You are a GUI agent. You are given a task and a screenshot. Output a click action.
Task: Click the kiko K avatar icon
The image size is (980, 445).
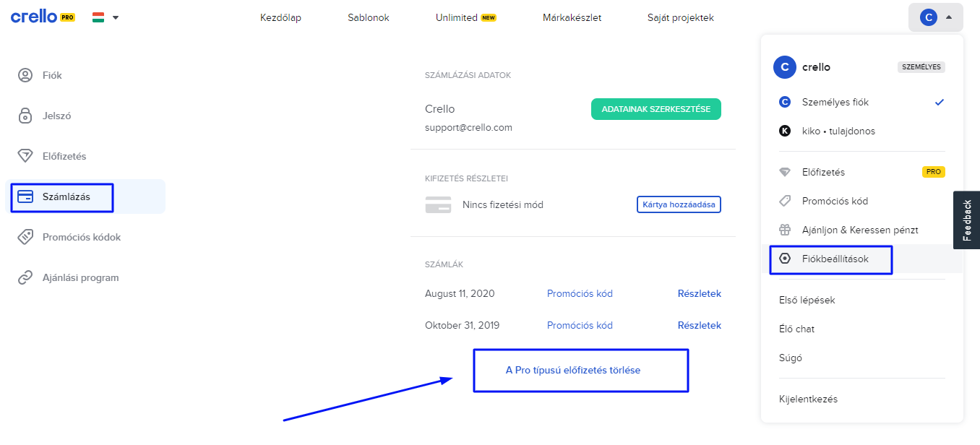[785, 131]
